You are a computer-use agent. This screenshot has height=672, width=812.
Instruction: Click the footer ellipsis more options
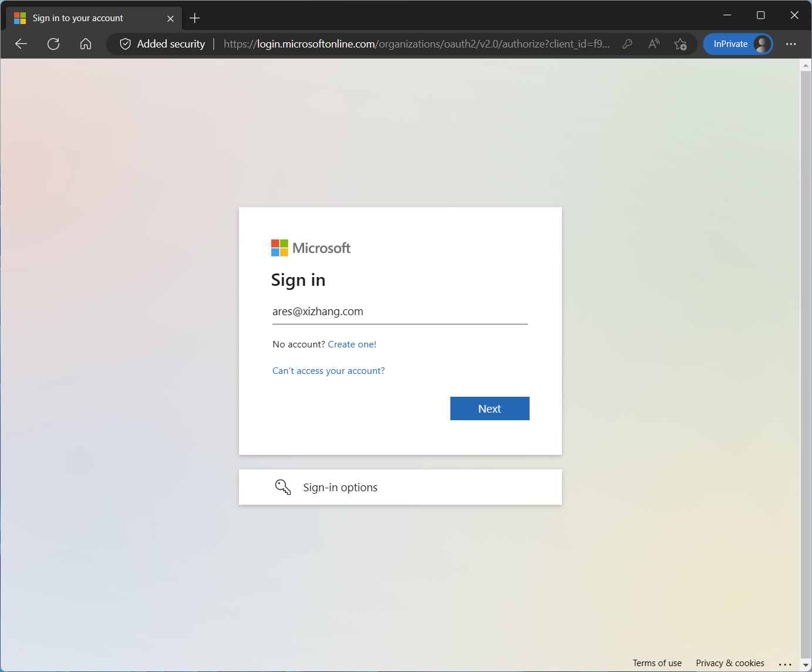[785, 664]
